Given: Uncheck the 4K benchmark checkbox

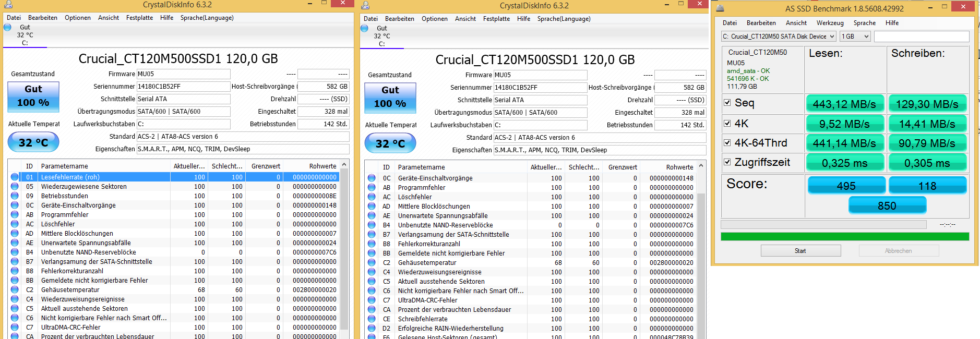Looking at the screenshot, I should 727,124.
